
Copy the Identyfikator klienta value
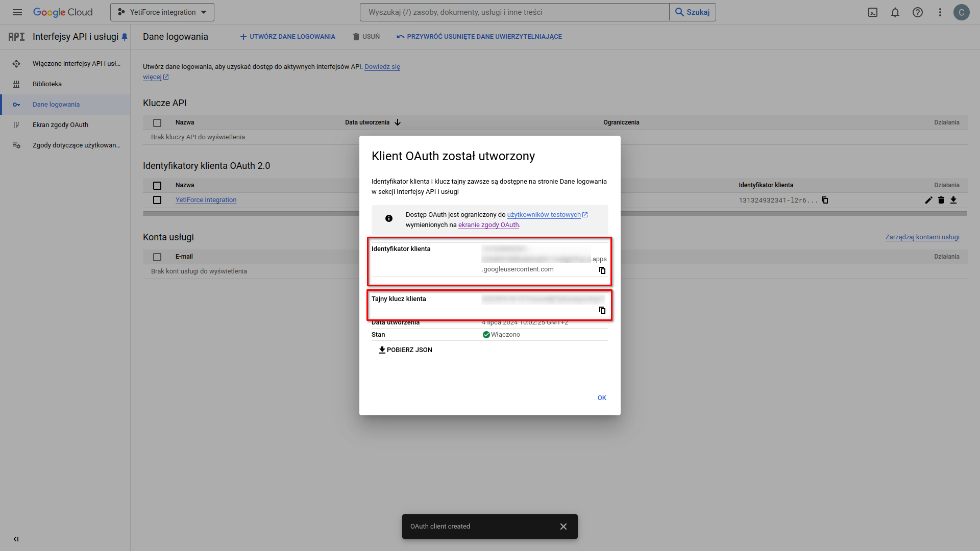pyautogui.click(x=602, y=270)
